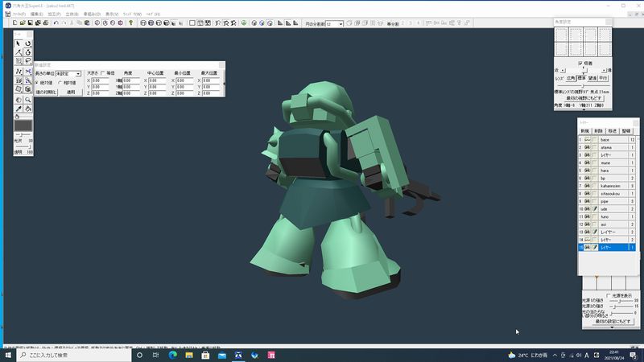
Task: Select the 広角 wide-angle lens button
Action: (571, 78)
